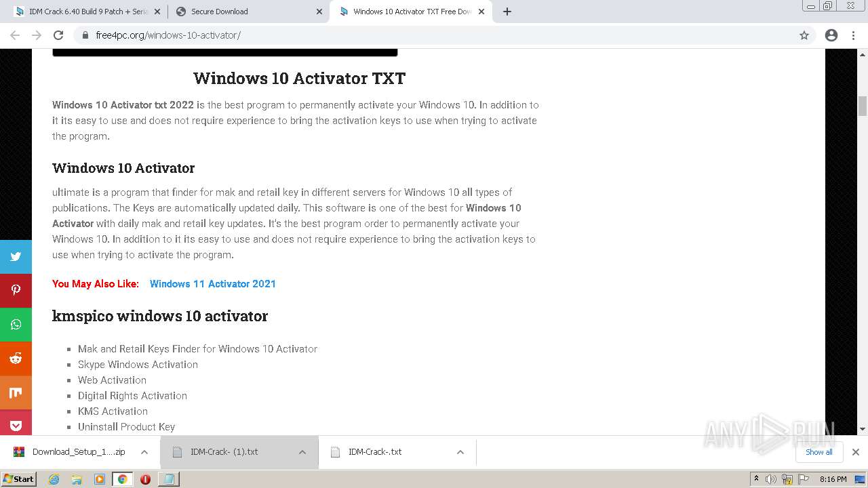
Task: Click the Skype Windows Activation list item
Action: [138, 365]
